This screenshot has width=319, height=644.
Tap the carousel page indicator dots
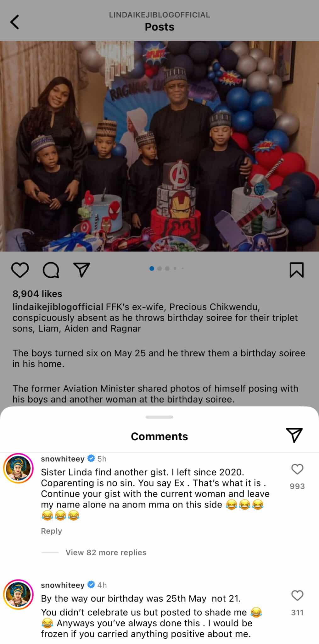[x=167, y=269]
